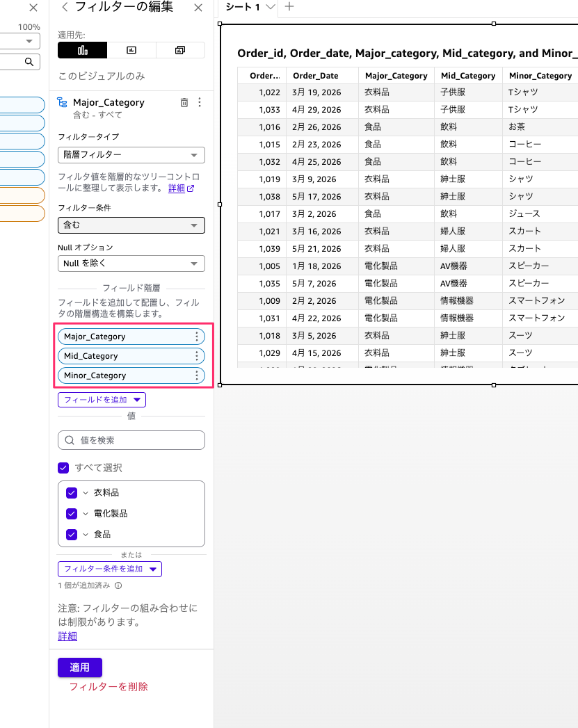Select the Minor_Category hierarchy field pill
The height and width of the screenshot is (728, 578).
point(131,375)
